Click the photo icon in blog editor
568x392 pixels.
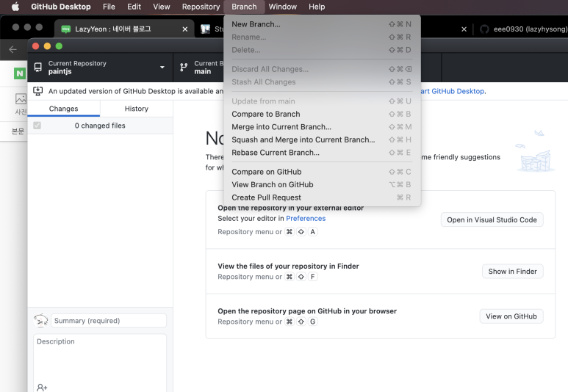[21, 99]
